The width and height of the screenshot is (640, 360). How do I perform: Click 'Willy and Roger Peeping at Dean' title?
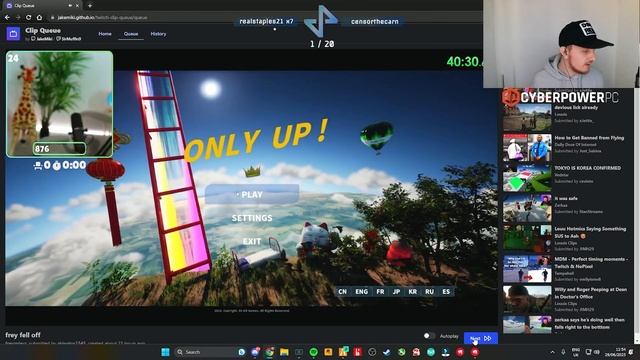click(590, 293)
